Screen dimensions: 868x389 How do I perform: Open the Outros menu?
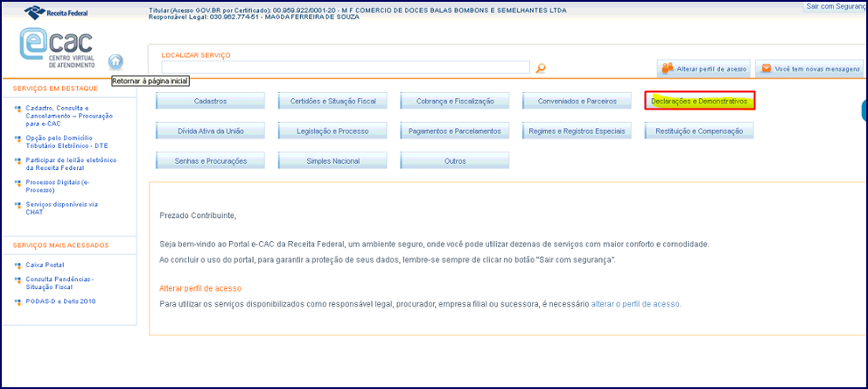pyautogui.click(x=454, y=160)
